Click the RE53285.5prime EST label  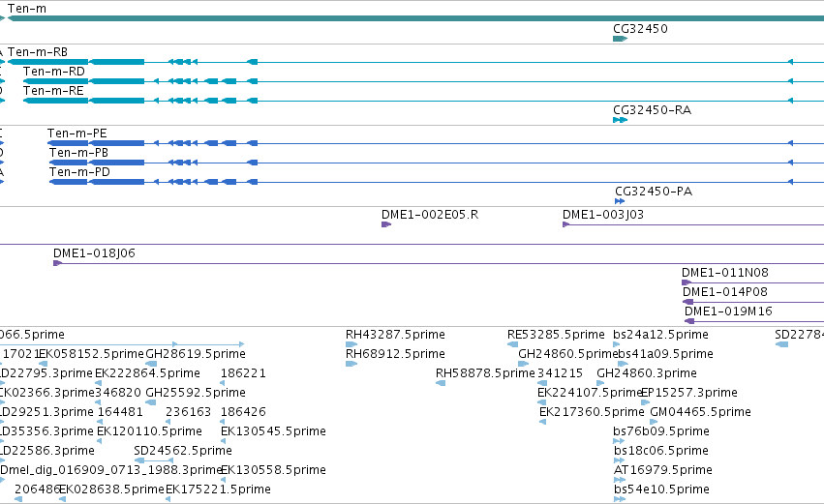[556, 335]
